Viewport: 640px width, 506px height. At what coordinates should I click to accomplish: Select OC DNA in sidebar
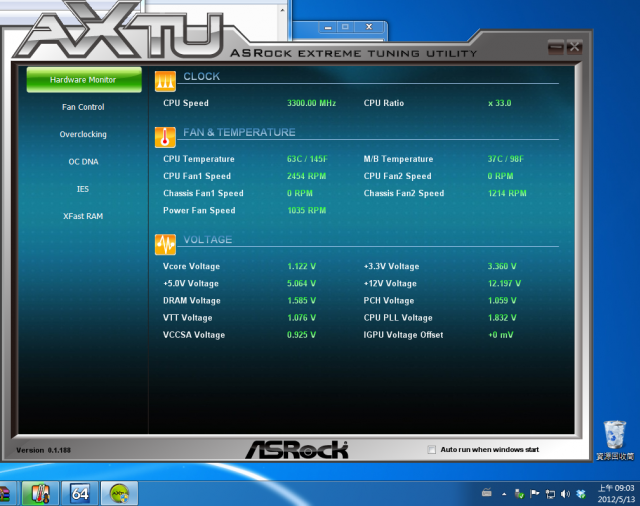(x=83, y=162)
